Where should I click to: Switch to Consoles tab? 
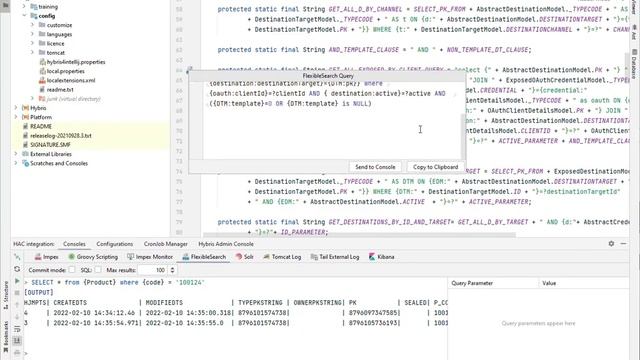74,244
